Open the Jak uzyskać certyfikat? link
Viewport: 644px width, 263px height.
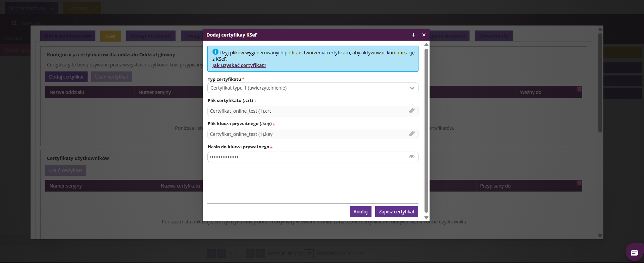click(239, 65)
